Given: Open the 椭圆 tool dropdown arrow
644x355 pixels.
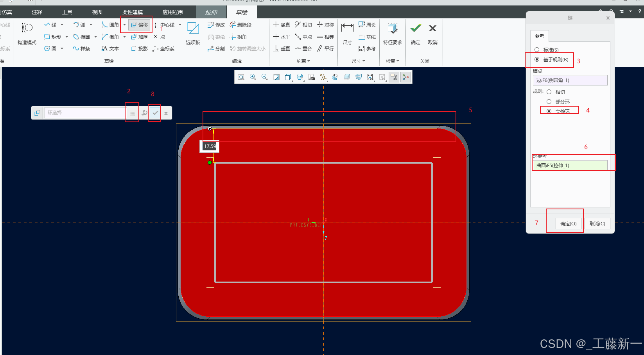Looking at the screenshot, I should coord(95,37).
